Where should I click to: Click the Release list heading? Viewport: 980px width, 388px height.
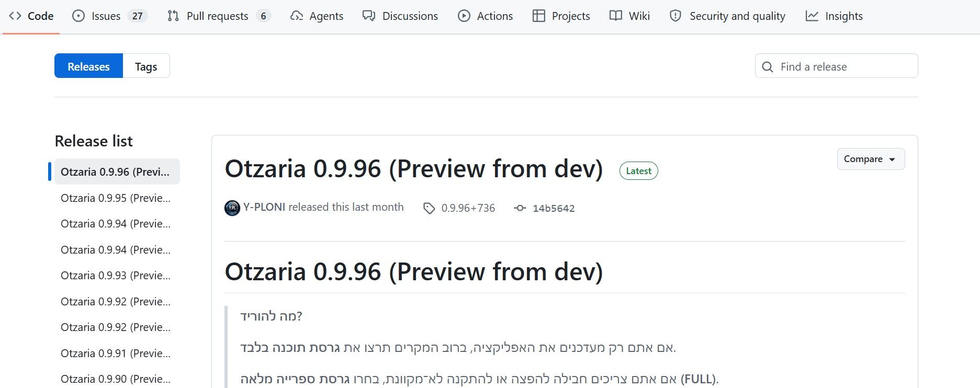coord(94,141)
